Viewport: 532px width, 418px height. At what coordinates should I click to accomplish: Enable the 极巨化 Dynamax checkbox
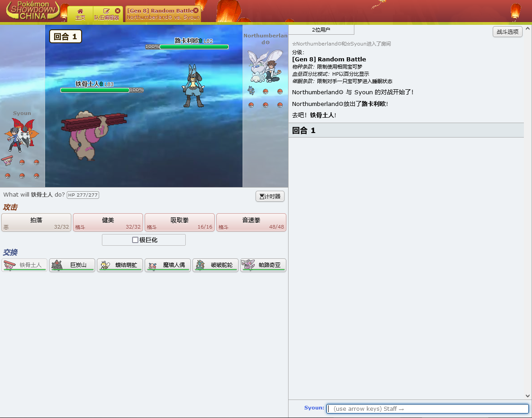pos(135,240)
